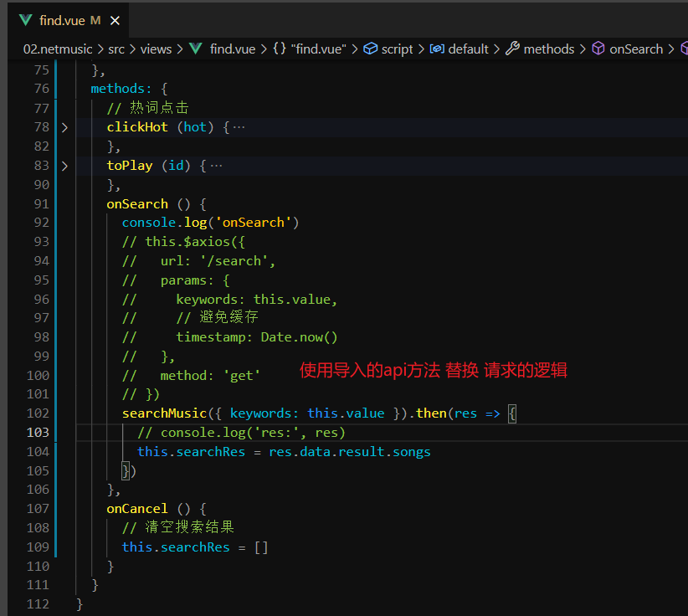Click the commented url '/search' line

[x=198, y=261]
